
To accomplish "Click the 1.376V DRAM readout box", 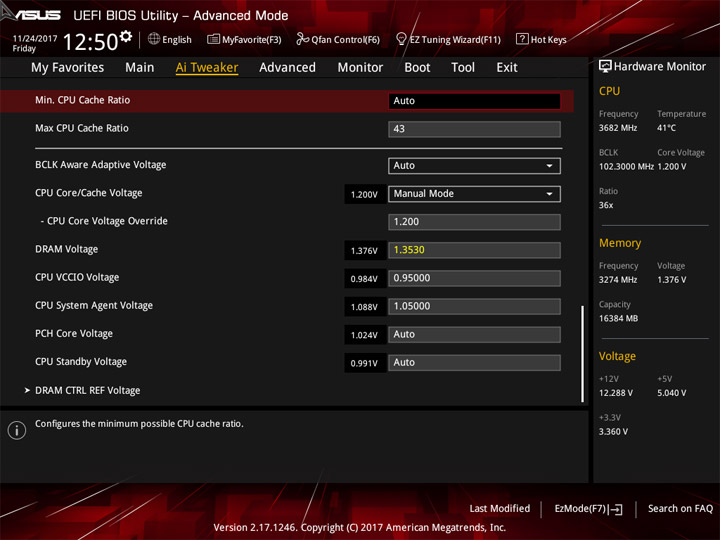I will [365, 251].
